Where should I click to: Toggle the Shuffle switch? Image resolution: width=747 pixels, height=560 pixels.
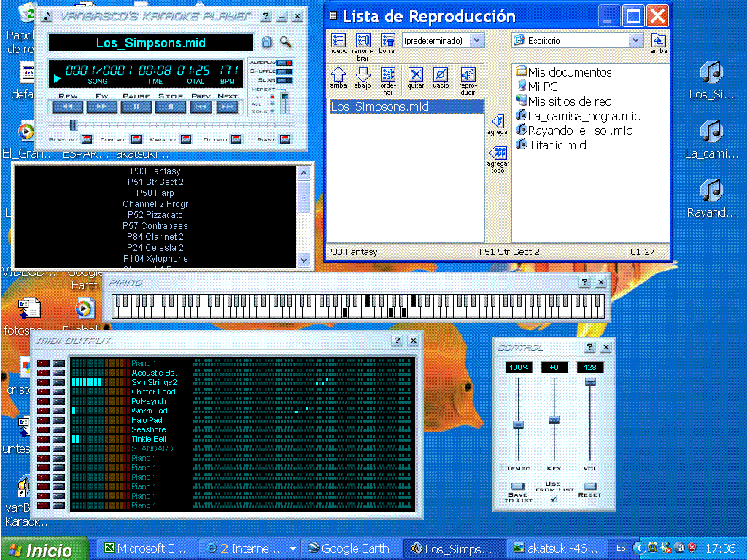[x=285, y=71]
